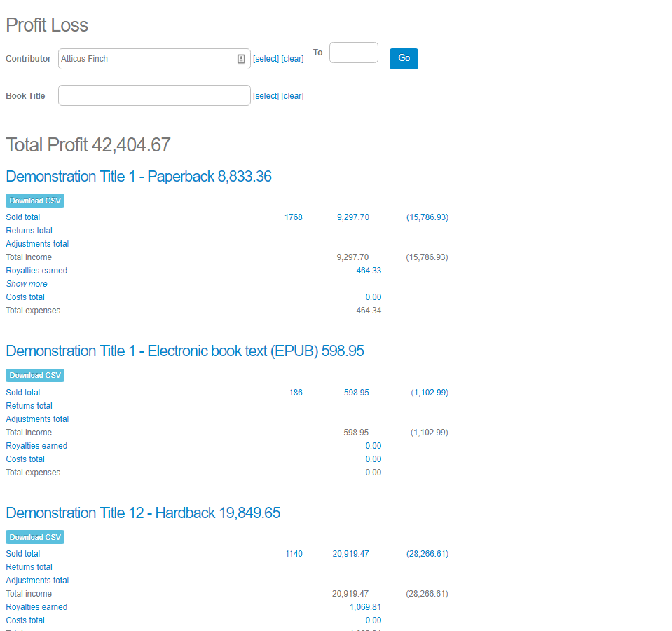Image resolution: width=672 pixels, height=631 pixels.
Task: Click Sold total under the Paperback section
Action: [23, 217]
